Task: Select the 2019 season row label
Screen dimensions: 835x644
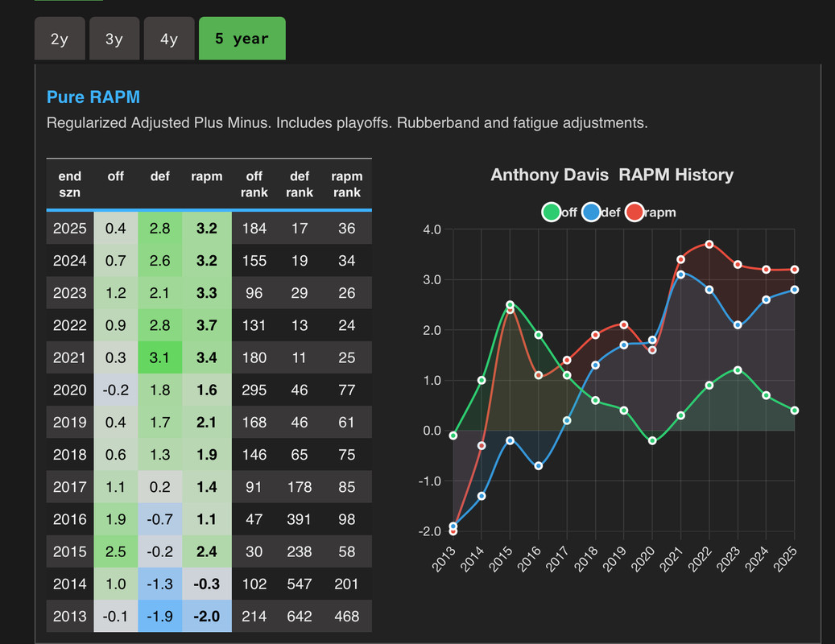Action: click(x=70, y=422)
